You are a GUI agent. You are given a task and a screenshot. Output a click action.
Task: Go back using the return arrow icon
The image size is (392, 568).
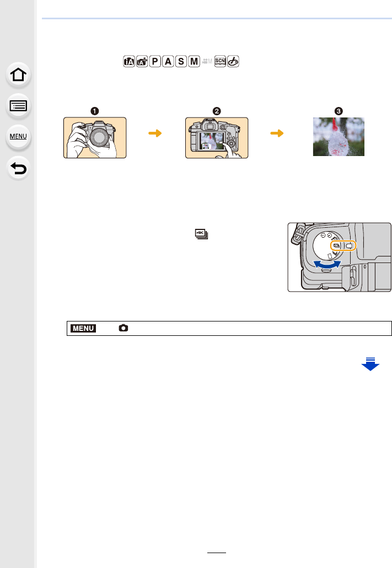point(18,168)
